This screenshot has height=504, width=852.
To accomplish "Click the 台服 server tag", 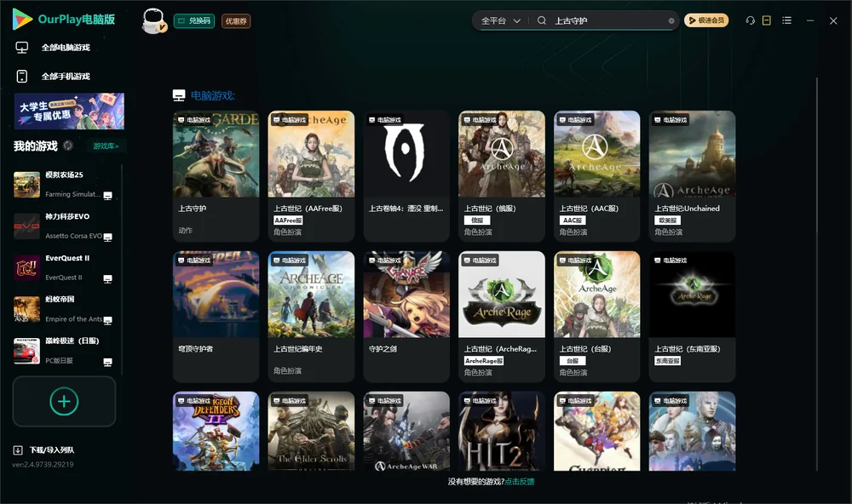I will [573, 361].
